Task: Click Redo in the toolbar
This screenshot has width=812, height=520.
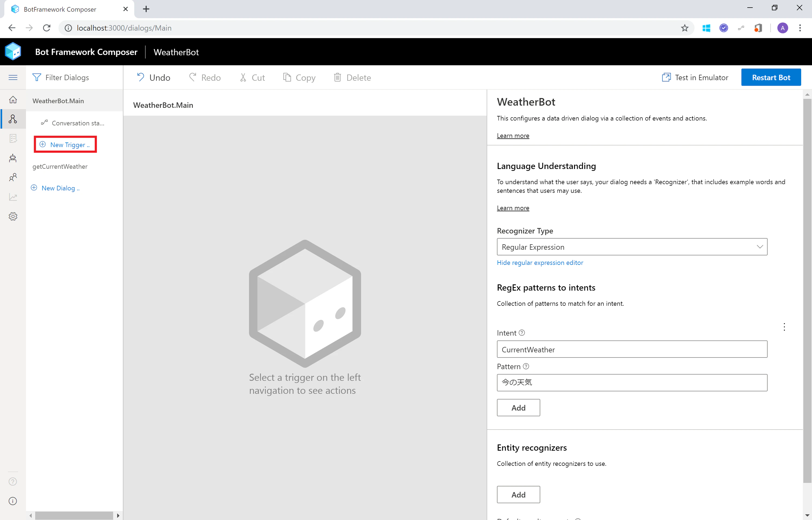Action: [205, 77]
